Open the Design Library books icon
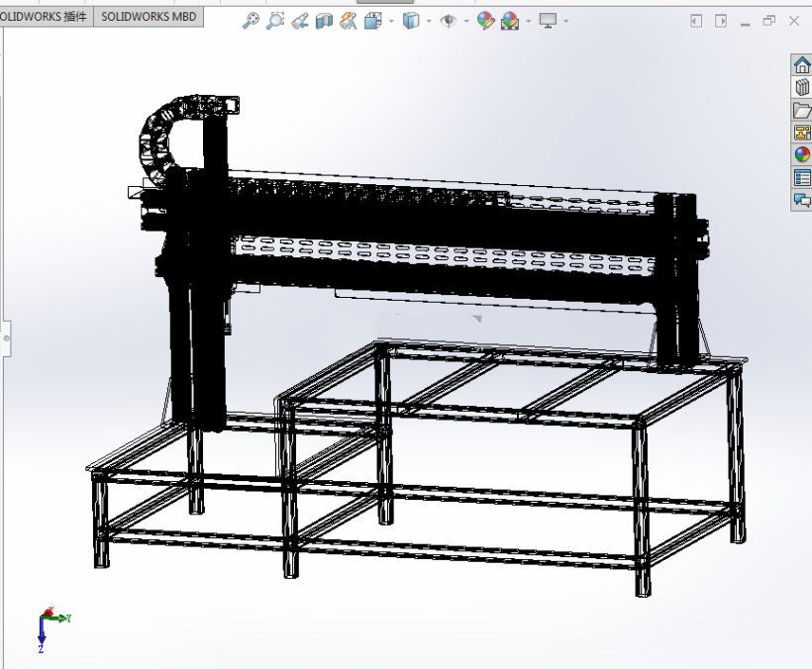812x669 pixels. point(802,87)
